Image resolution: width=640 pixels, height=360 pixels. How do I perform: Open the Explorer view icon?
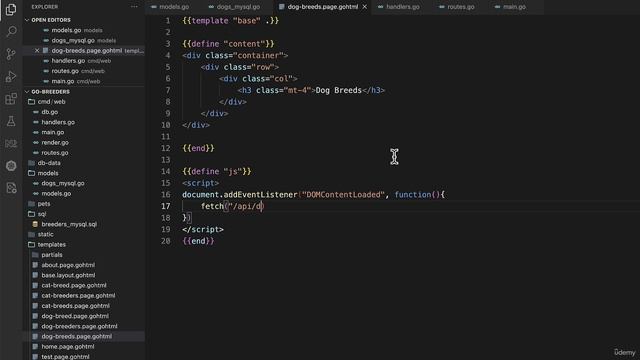11,9
